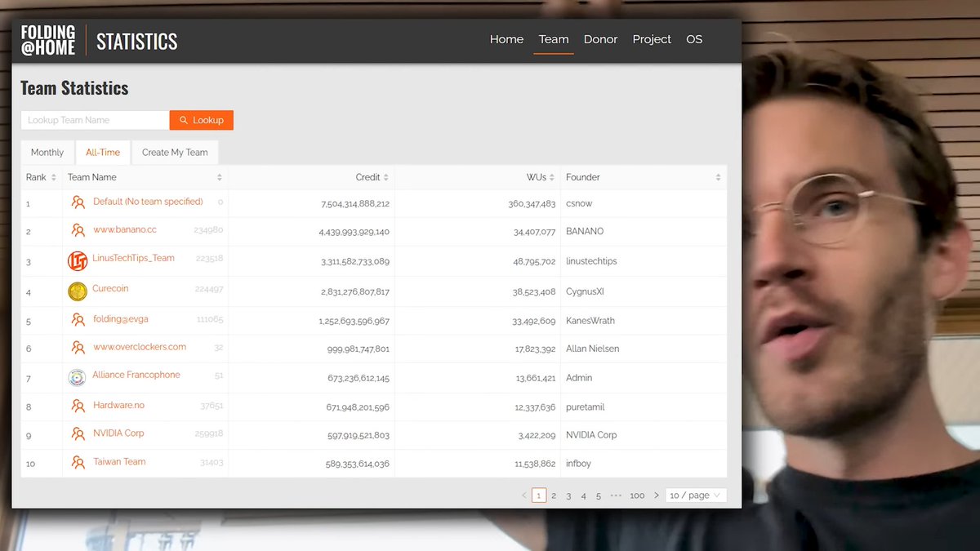The width and height of the screenshot is (980, 551).
Task: Go to page 2 in pagination
Action: pos(554,495)
